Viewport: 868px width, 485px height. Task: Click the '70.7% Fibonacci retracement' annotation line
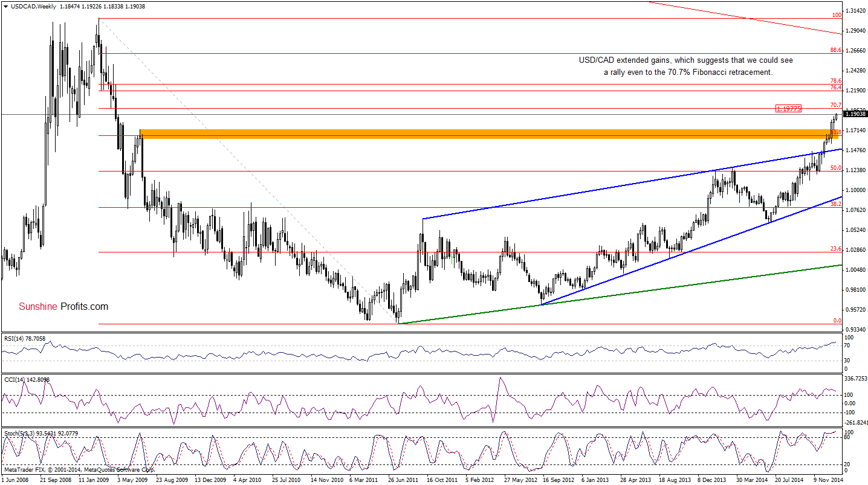point(688,72)
